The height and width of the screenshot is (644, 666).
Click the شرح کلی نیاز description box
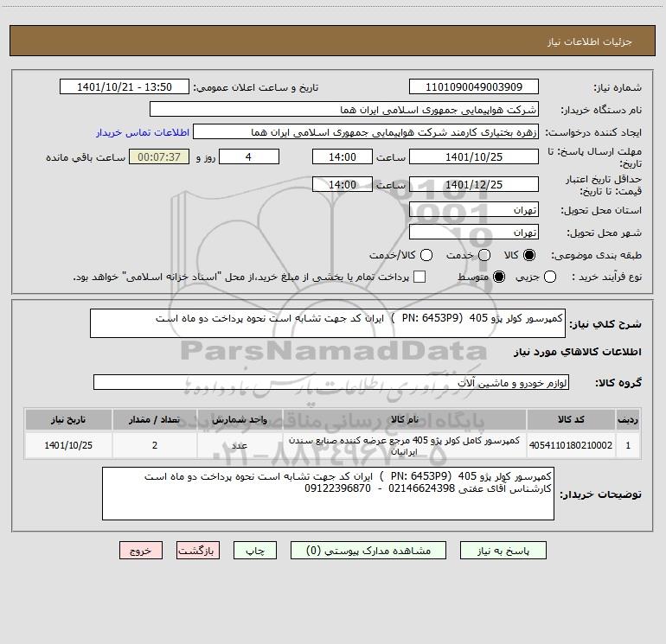328,323
